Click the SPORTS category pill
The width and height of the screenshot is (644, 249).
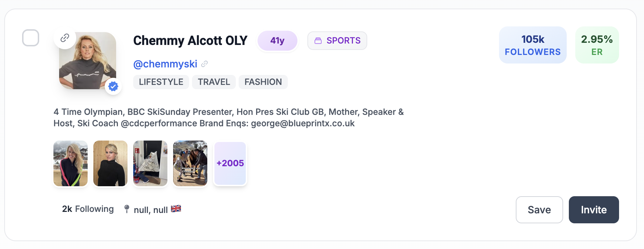(x=337, y=40)
